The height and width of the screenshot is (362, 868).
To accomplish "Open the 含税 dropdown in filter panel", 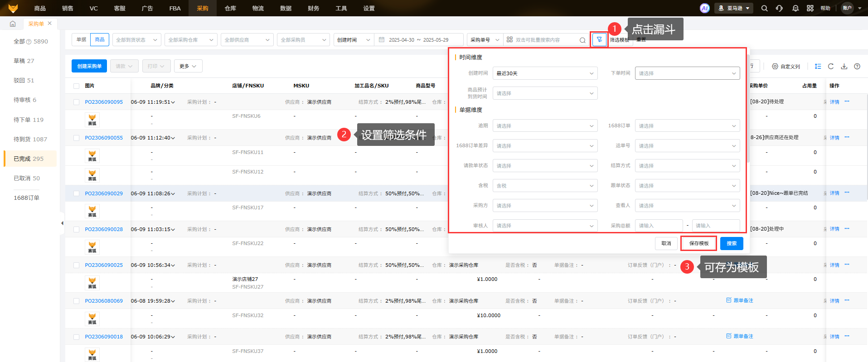I will [x=545, y=186].
